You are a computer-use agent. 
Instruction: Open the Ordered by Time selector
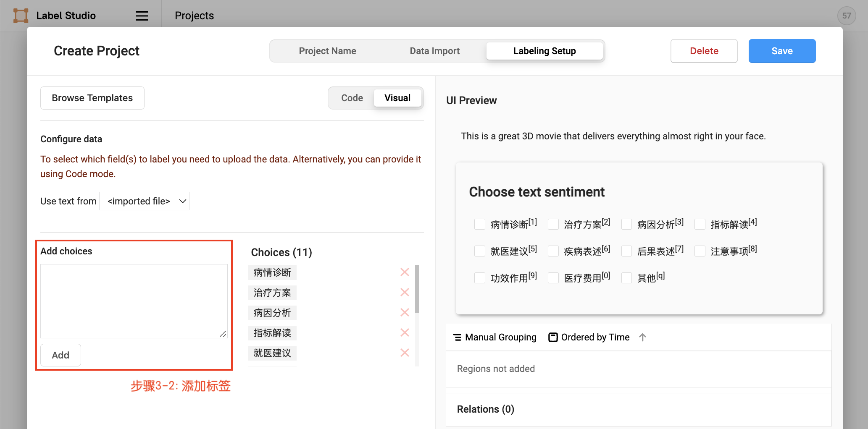pos(589,337)
